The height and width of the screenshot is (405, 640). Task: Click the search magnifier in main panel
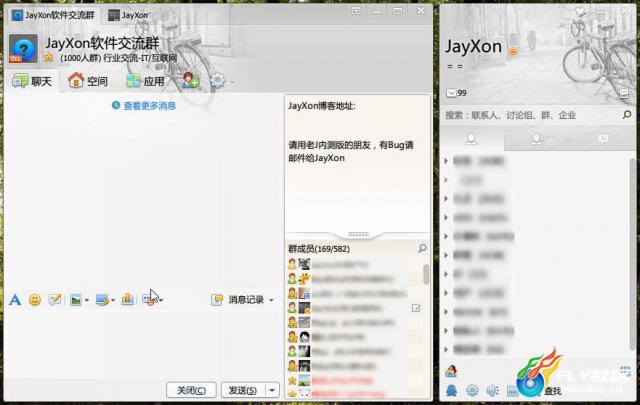pyautogui.click(x=627, y=115)
